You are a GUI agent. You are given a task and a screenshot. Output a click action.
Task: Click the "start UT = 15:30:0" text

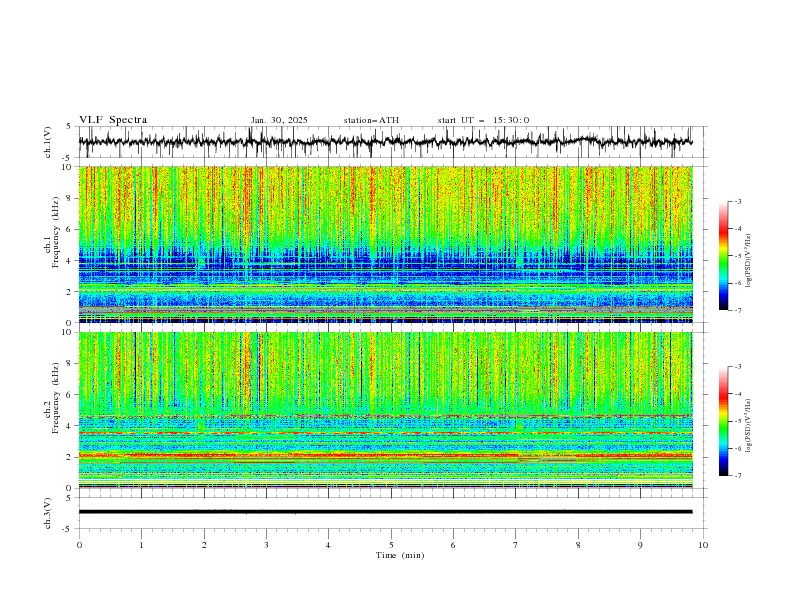[483, 120]
